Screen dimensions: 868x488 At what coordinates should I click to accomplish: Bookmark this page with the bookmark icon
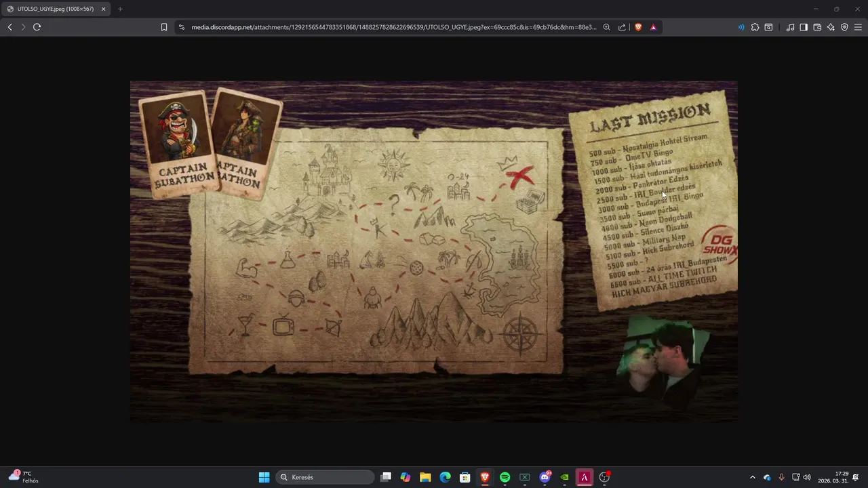pos(164,27)
